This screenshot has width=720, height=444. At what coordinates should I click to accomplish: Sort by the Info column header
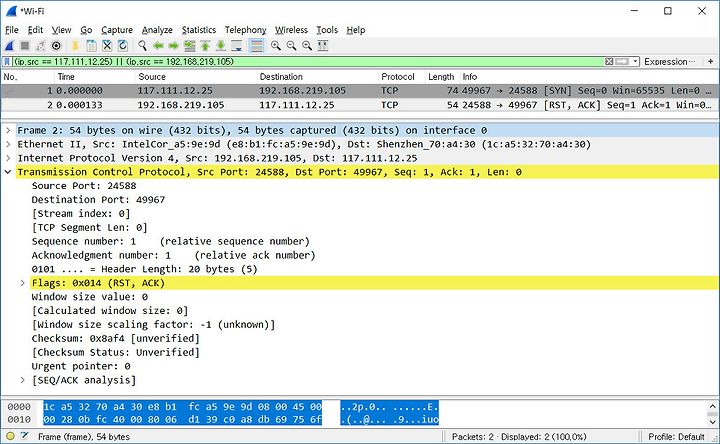click(589, 77)
